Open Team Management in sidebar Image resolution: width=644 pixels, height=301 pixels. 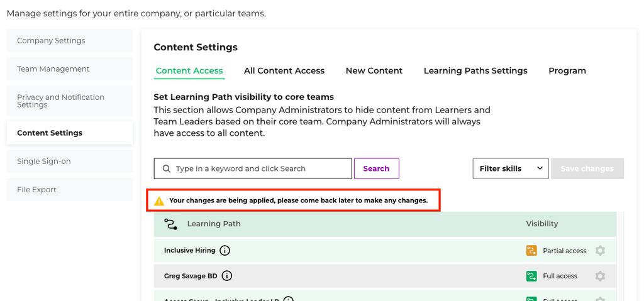70,68
